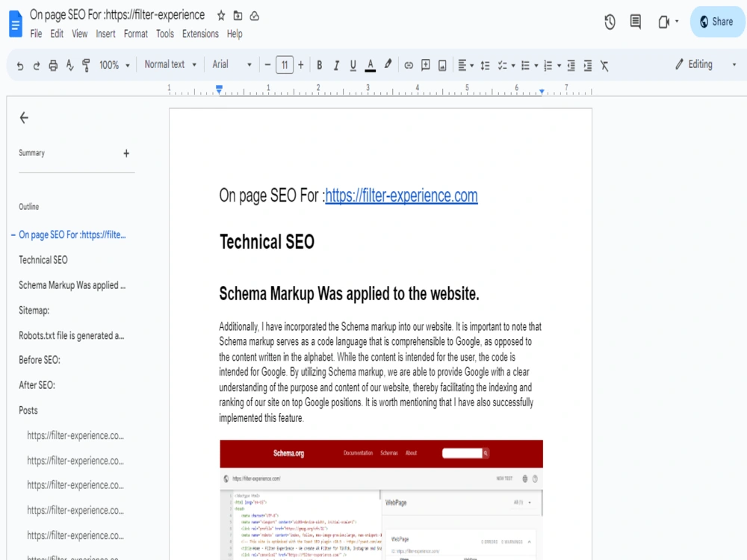Start a video call icon
747x560 pixels.
663,22
